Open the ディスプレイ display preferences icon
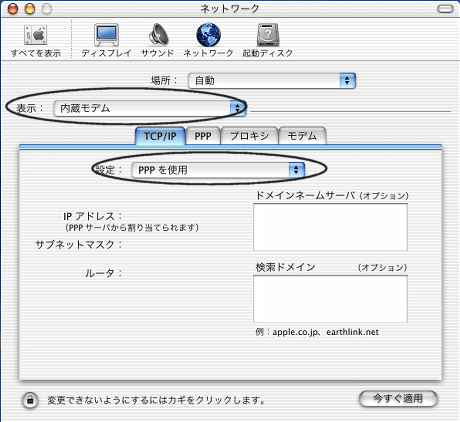460x422 pixels. [x=106, y=35]
